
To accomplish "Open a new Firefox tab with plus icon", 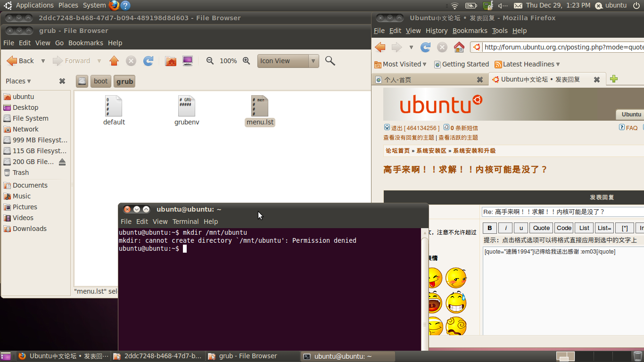I will 613,79.
